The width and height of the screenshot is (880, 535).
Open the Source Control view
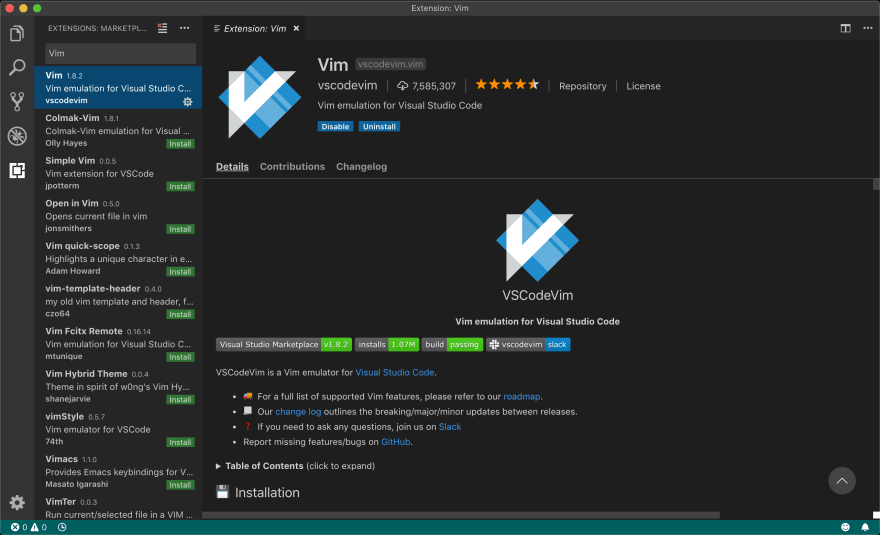pyautogui.click(x=17, y=102)
